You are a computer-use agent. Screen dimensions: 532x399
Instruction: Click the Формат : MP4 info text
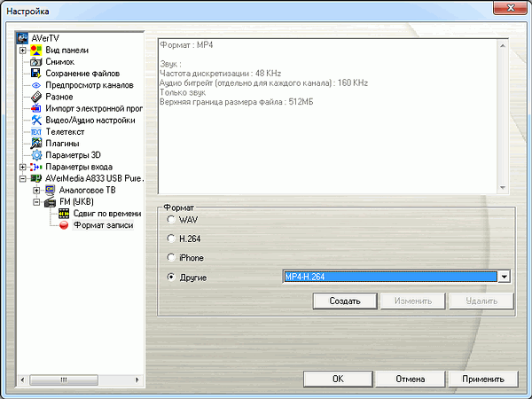coord(186,45)
